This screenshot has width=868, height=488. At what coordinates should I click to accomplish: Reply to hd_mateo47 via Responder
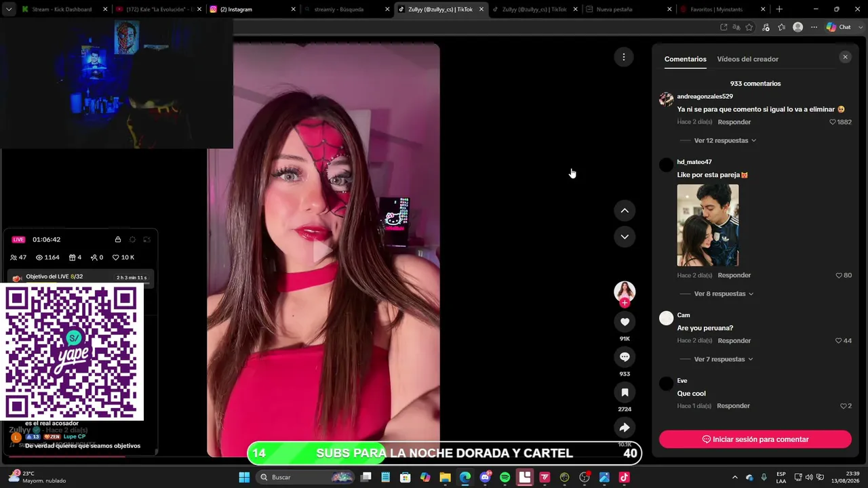(x=734, y=275)
